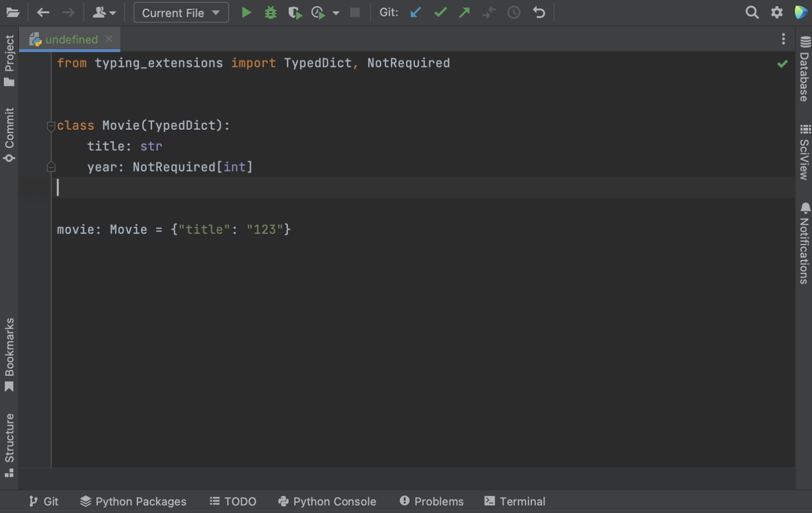
Task: Run the current file with green play button
Action: pos(246,12)
